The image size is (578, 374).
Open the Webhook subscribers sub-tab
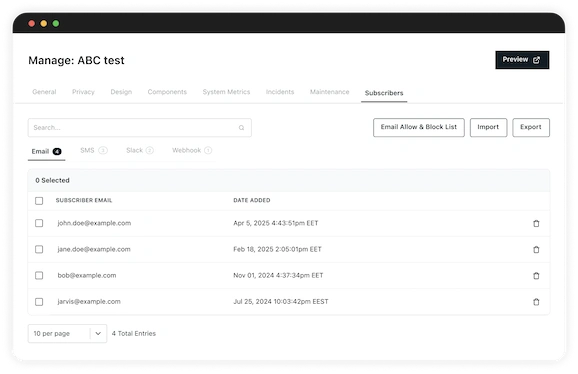[x=192, y=150]
